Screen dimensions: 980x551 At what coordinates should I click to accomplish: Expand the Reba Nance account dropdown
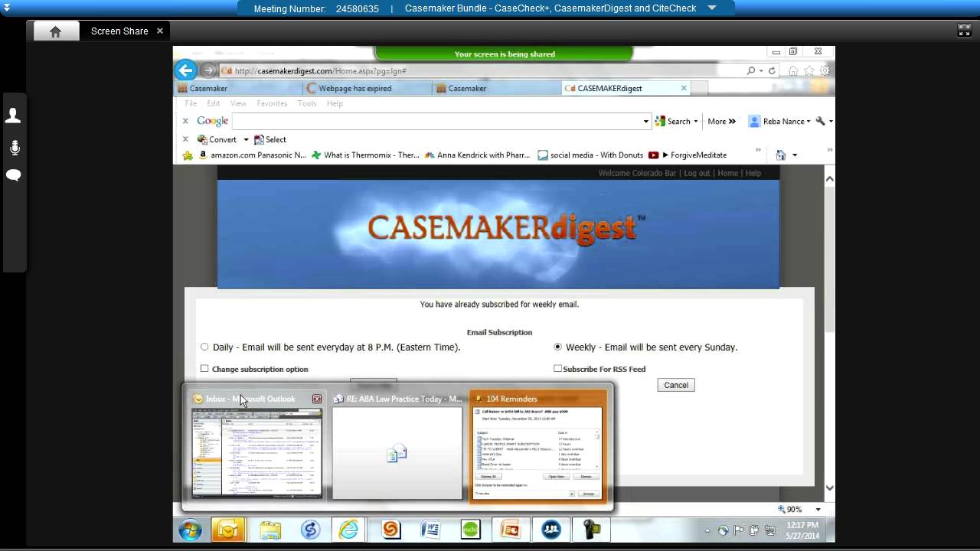click(808, 121)
